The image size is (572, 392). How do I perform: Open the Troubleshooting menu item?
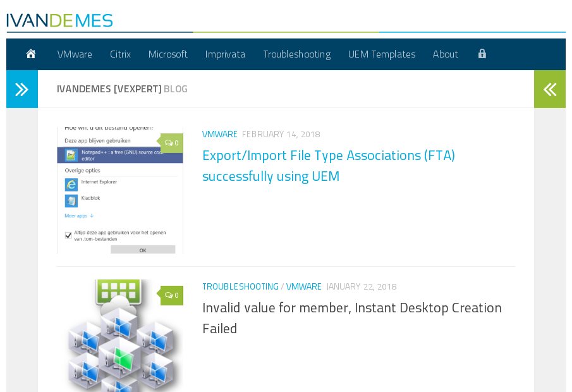tap(297, 54)
